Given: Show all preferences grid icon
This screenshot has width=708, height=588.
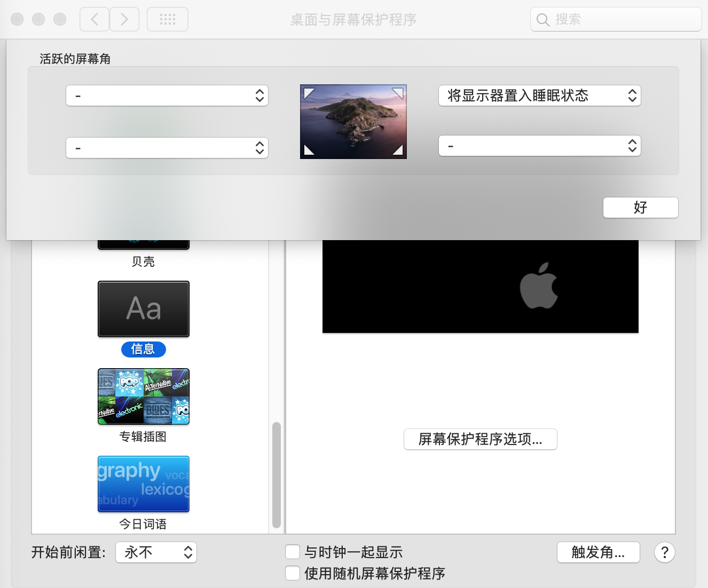Looking at the screenshot, I should (168, 19).
